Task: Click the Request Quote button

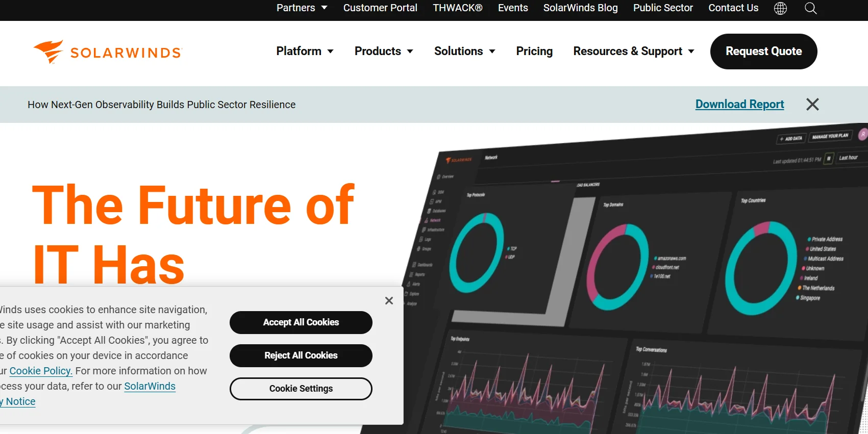Action: click(x=763, y=52)
